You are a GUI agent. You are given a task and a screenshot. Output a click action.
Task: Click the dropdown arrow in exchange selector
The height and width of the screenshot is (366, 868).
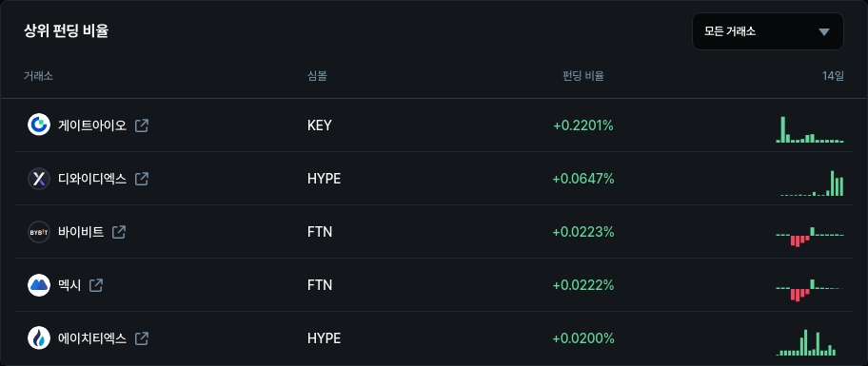(824, 32)
